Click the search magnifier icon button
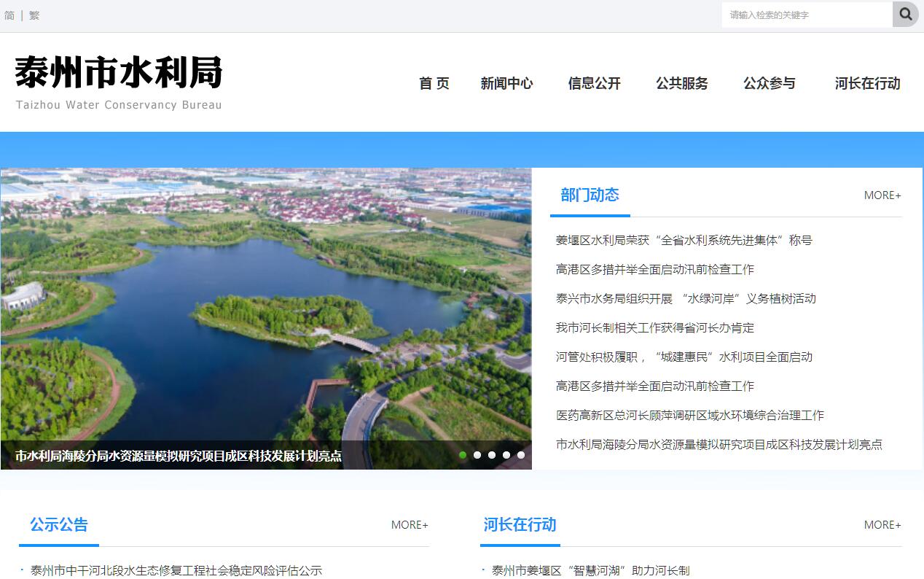This screenshot has height=579, width=924. coord(905,15)
